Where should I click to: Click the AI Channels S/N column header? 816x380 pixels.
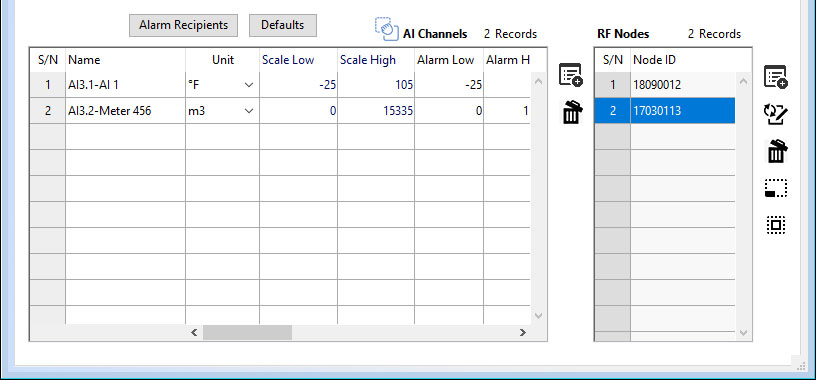tap(48, 60)
